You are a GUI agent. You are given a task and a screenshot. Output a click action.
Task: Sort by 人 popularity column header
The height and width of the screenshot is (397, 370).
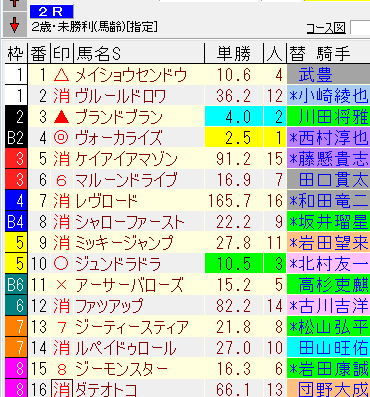pos(275,53)
